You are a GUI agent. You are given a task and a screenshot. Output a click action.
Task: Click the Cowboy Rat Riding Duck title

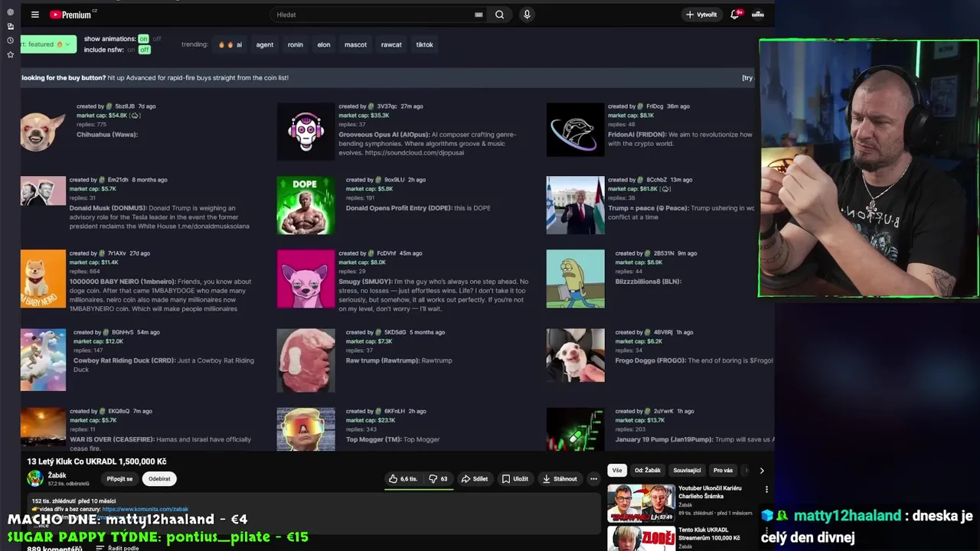click(x=124, y=360)
